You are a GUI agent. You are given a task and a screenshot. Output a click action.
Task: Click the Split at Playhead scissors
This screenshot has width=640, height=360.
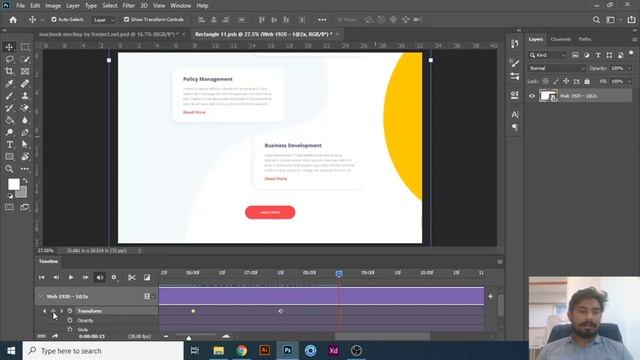click(131, 278)
